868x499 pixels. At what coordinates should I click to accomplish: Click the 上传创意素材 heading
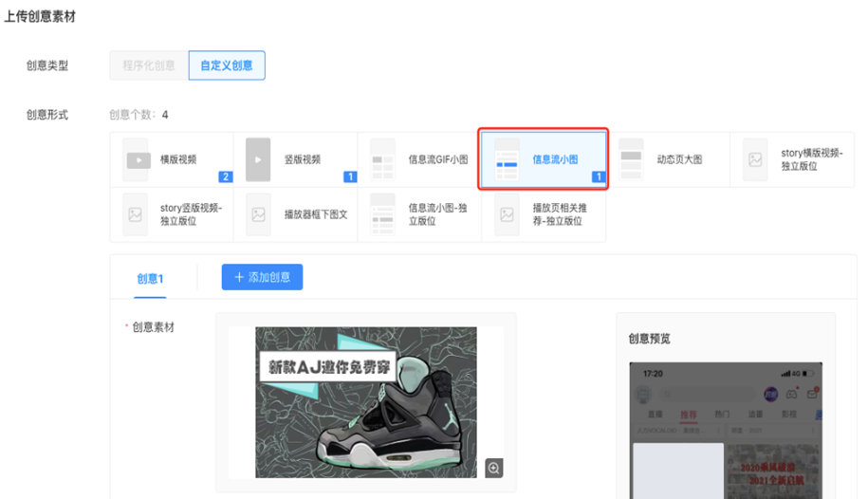tap(40, 17)
